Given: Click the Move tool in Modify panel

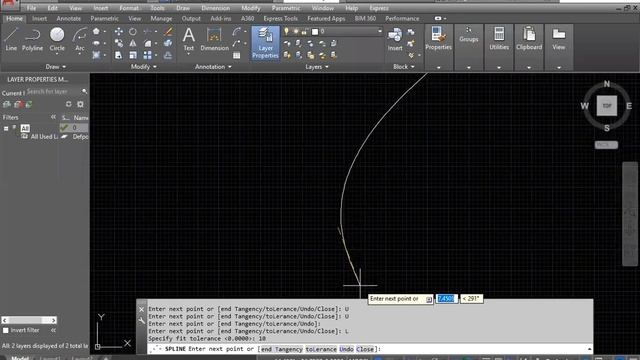Looking at the screenshot, I should (118, 31).
